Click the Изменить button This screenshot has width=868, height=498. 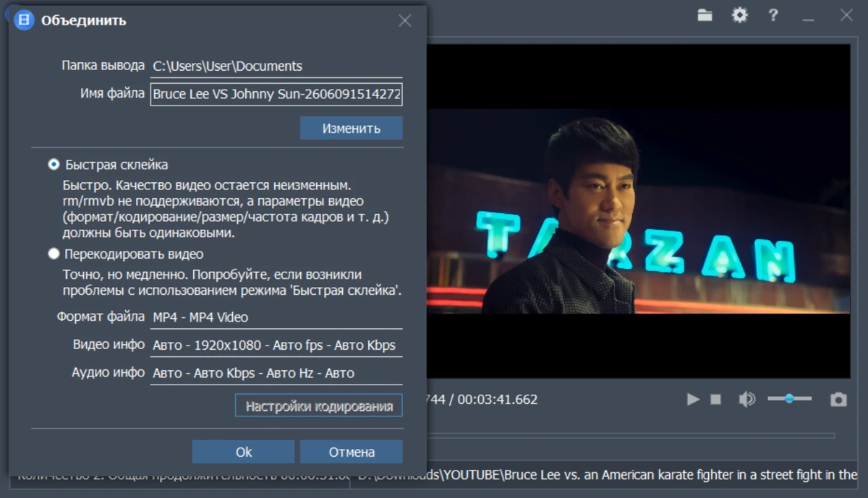coord(352,129)
